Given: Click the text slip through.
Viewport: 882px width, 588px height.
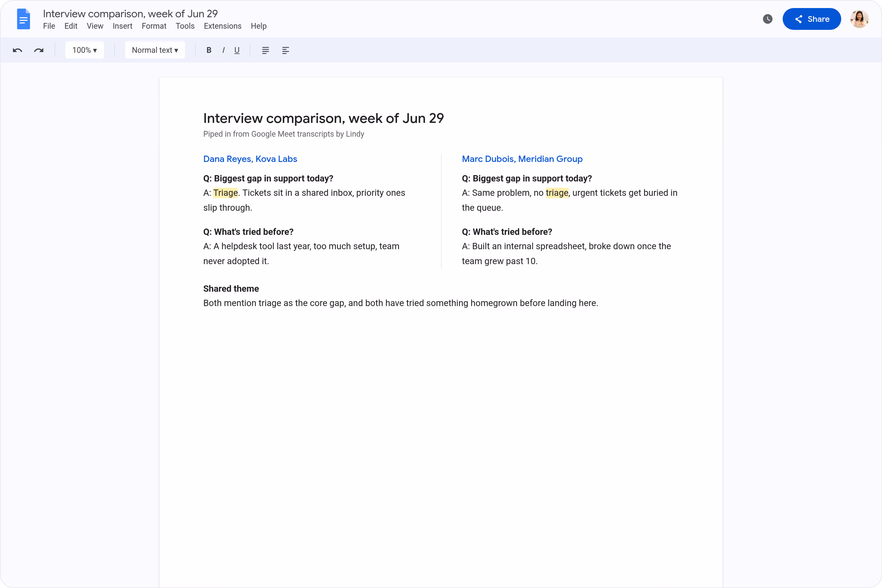Looking at the screenshot, I should click(228, 208).
